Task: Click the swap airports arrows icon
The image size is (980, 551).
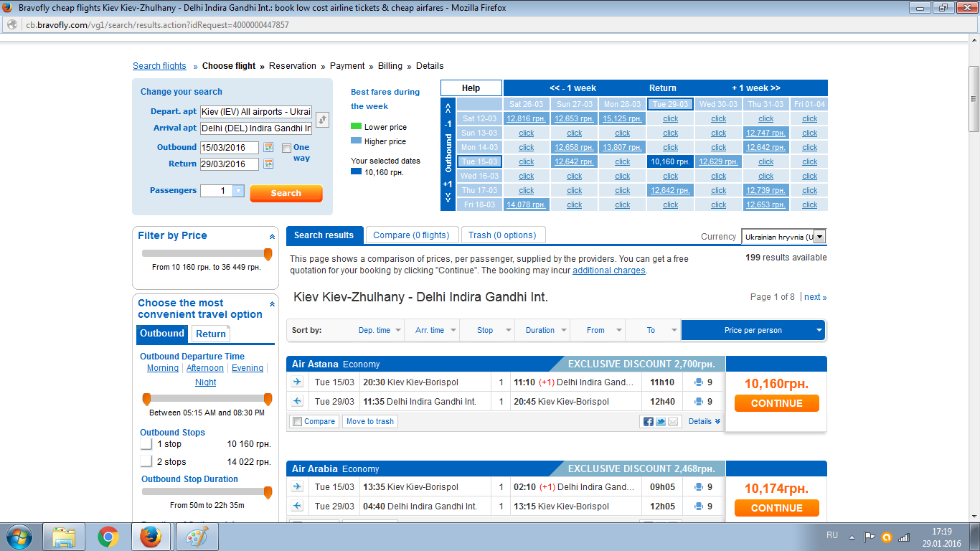Action: pyautogui.click(x=322, y=120)
